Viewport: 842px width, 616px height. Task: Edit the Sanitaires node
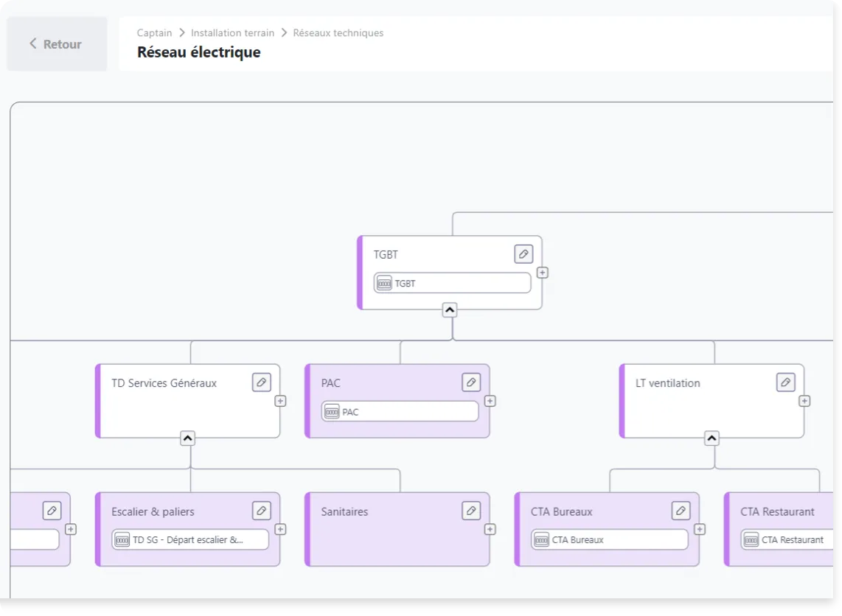(x=471, y=511)
